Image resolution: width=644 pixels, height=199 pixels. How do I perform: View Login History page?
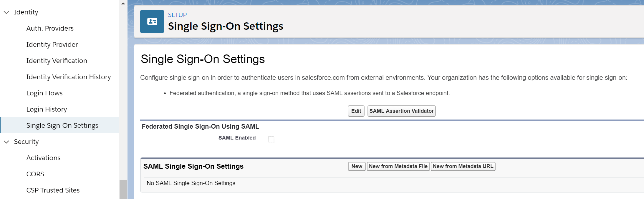coord(47,109)
